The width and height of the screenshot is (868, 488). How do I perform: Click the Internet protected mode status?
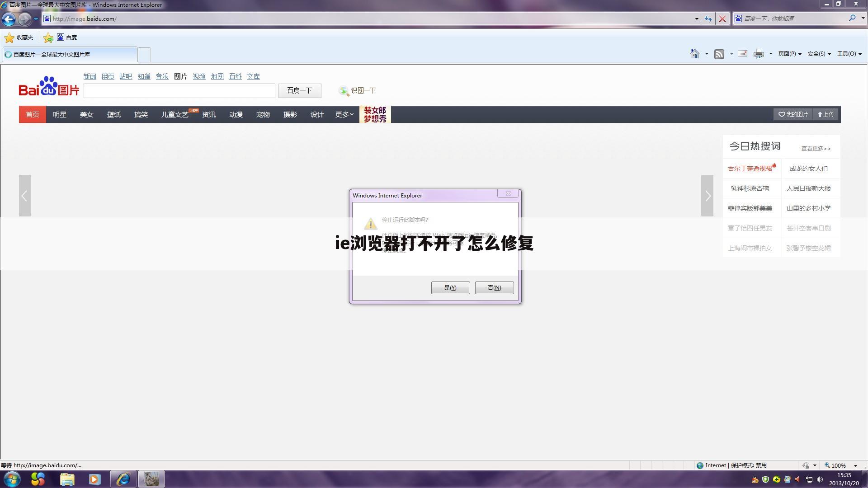(731, 465)
